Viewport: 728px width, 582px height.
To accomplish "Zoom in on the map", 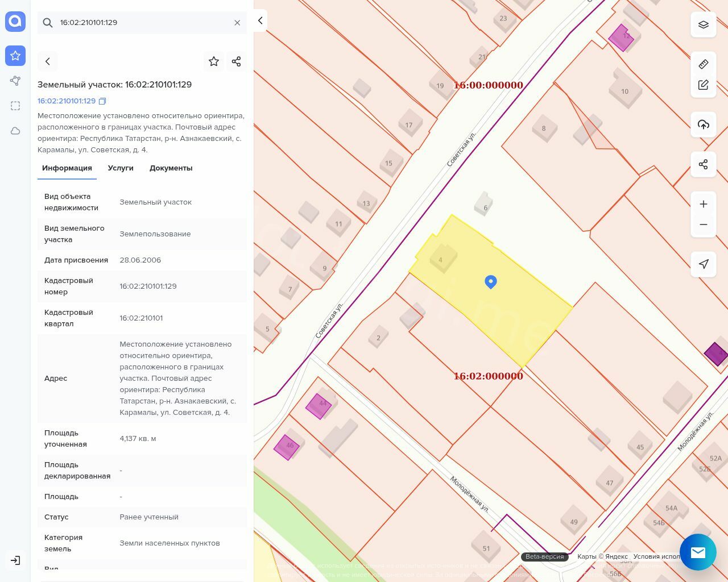I will coord(703,204).
